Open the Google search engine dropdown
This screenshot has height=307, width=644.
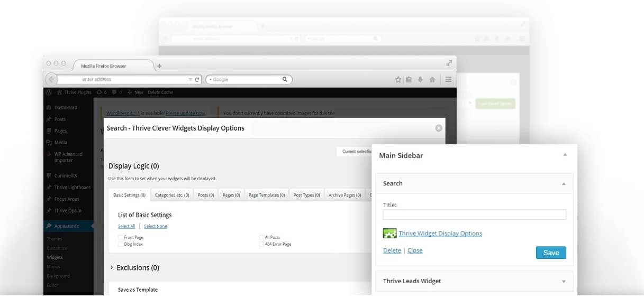pyautogui.click(x=210, y=80)
